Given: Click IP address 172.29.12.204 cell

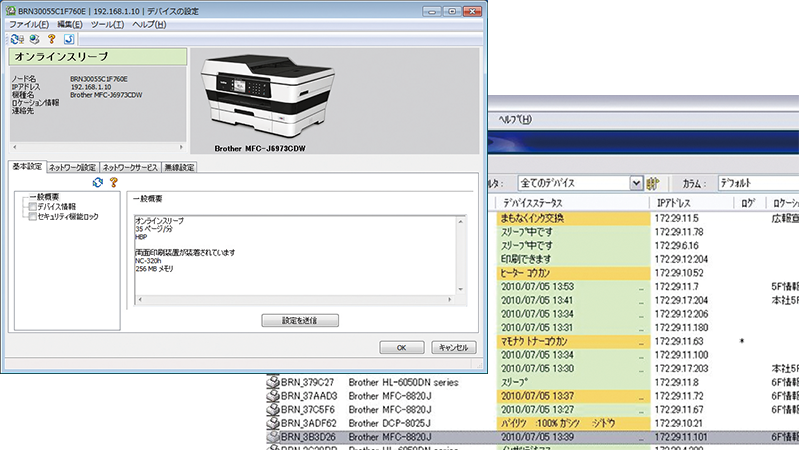Looking at the screenshot, I should click(681, 259).
